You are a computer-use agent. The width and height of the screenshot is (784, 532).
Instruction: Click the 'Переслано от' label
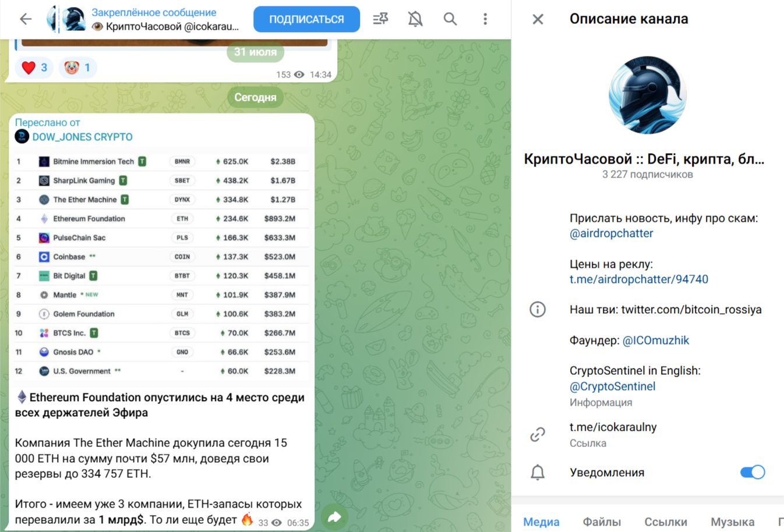pos(47,122)
